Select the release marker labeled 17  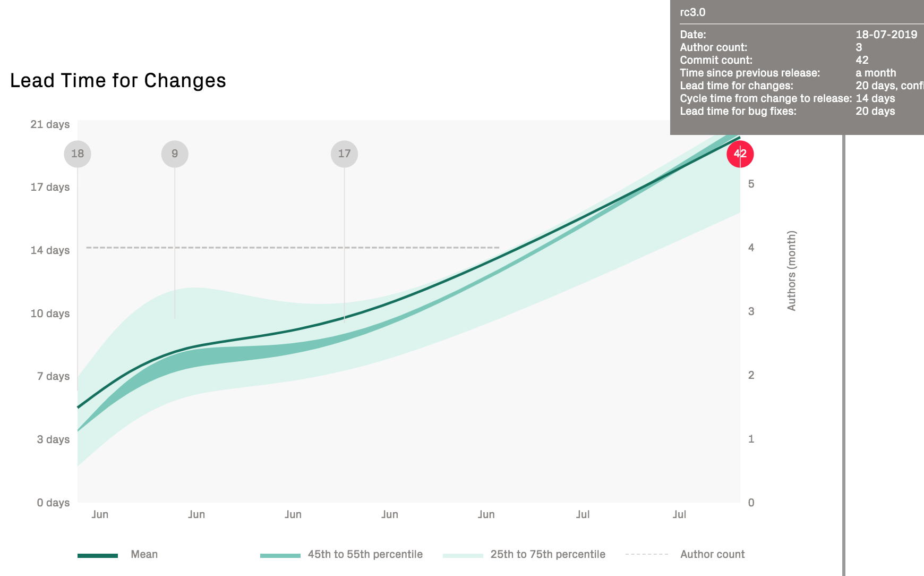344,154
